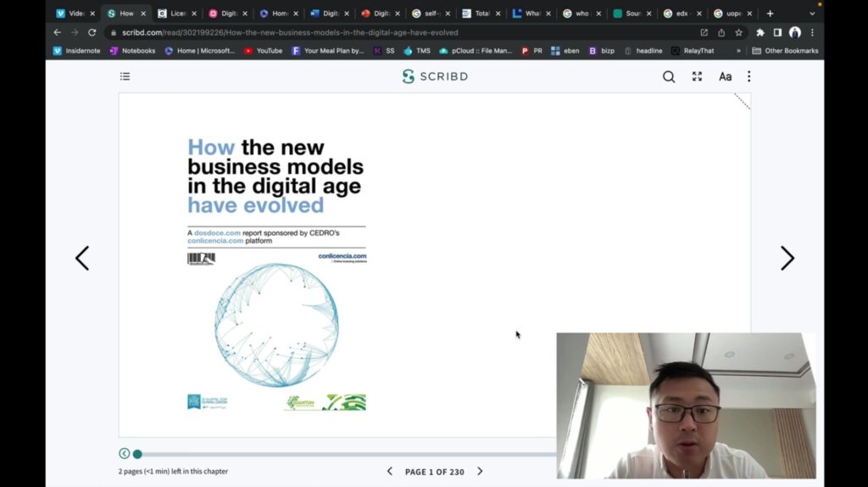868x487 pixels.
Task: Click the address bar showing the scribd.com URL
Action: [290, 33]
